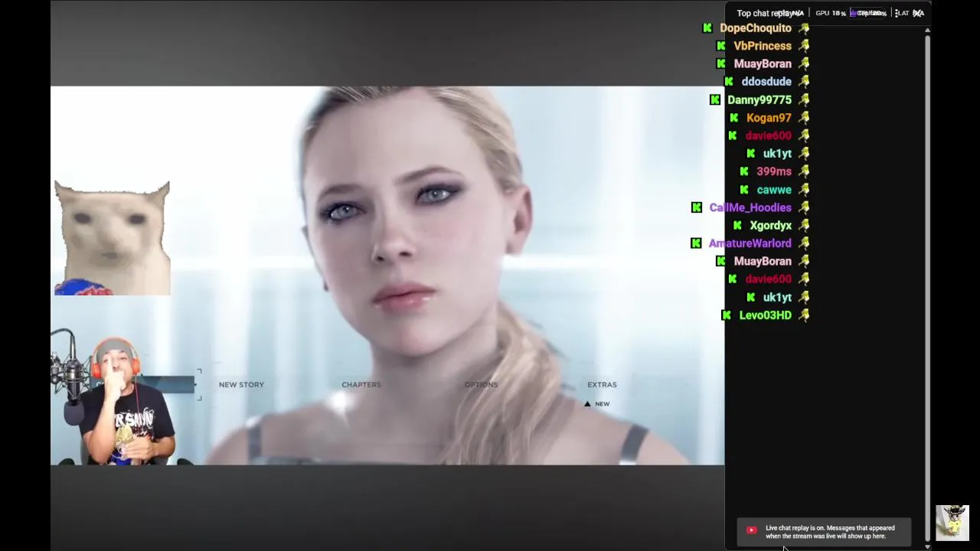Click the Kick badge beside Levo03HD
Image resolution: width=980 pixels, height=551 pixels.
(x=727, y=315)
